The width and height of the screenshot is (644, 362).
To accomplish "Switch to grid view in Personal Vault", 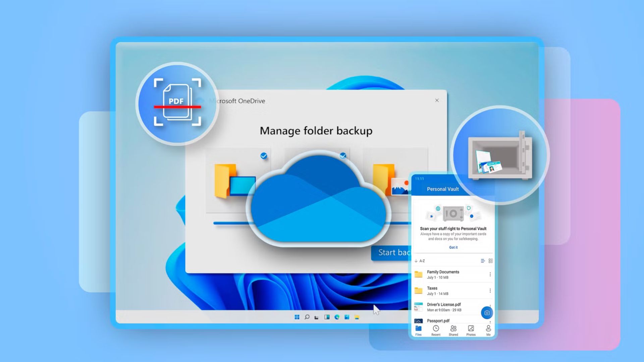I will pos(491,261).
